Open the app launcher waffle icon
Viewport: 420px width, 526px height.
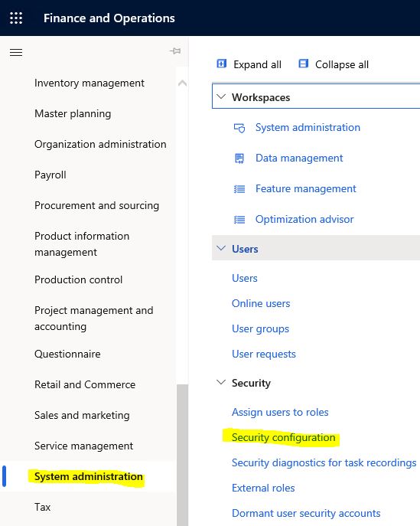coord(16,18)
